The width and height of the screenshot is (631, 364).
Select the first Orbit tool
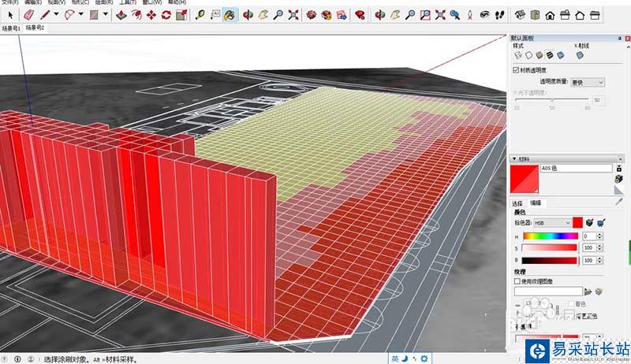(x=248, y=15)
